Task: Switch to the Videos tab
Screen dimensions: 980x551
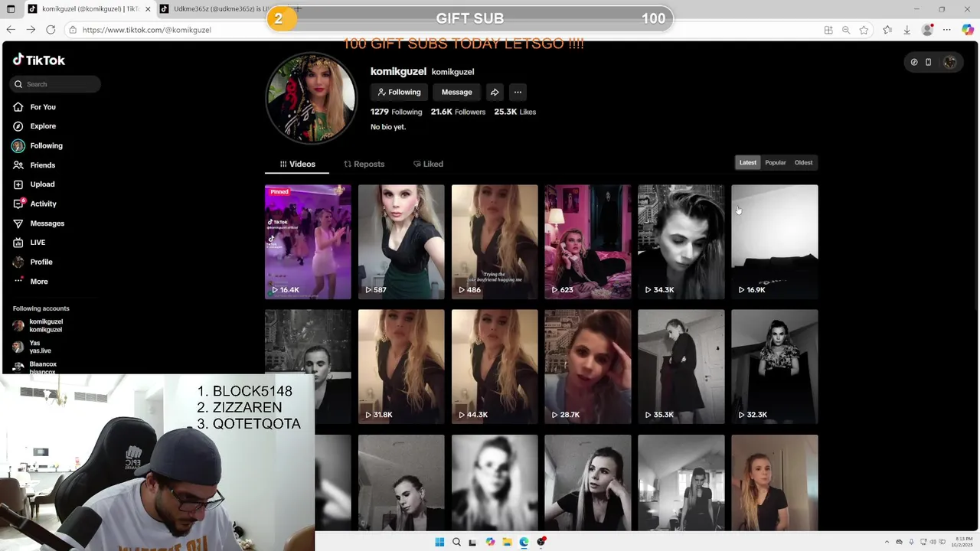Action: 297,164
